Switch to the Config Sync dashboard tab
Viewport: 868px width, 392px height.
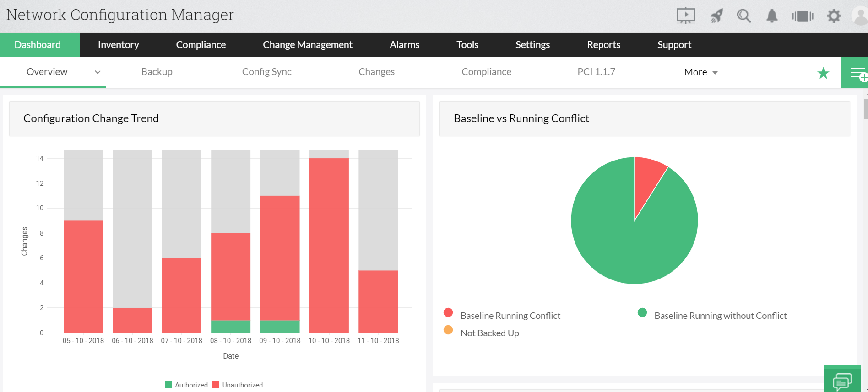tap(266, 72)
